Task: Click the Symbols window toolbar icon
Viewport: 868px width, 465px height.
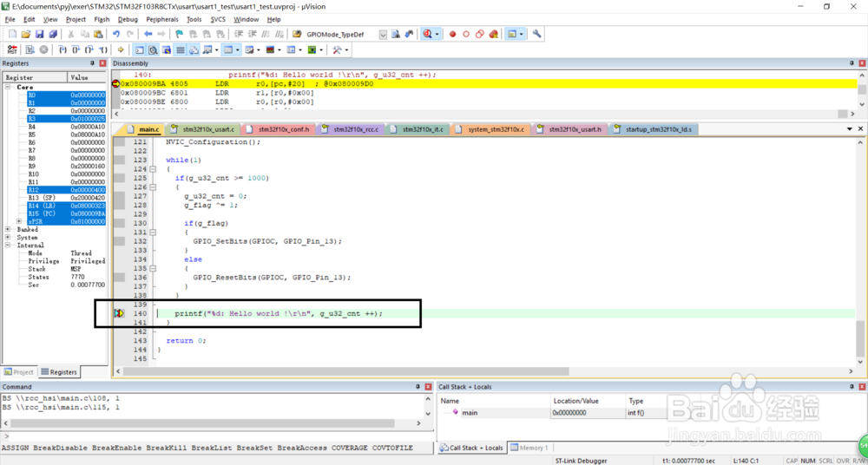Action: pyautogui.click(x=166, y=49)
